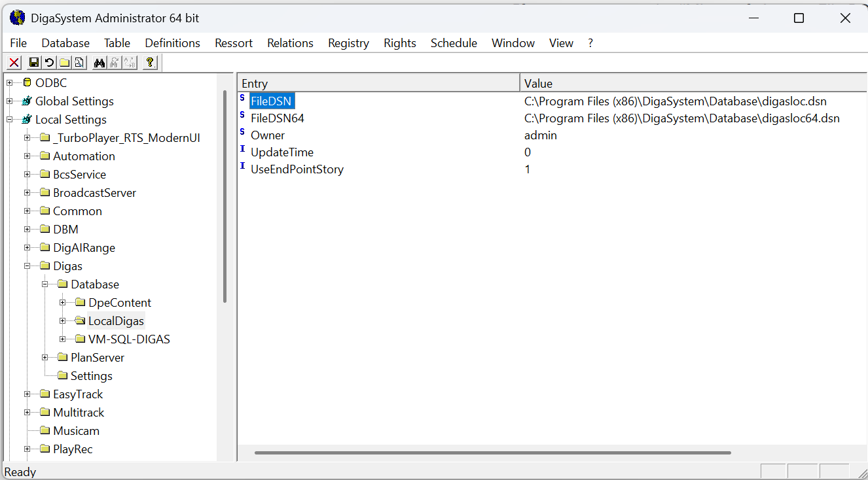The image size is (868, 480).
Task: Select the LocalDigas tree item
Action: click(116, 321)
